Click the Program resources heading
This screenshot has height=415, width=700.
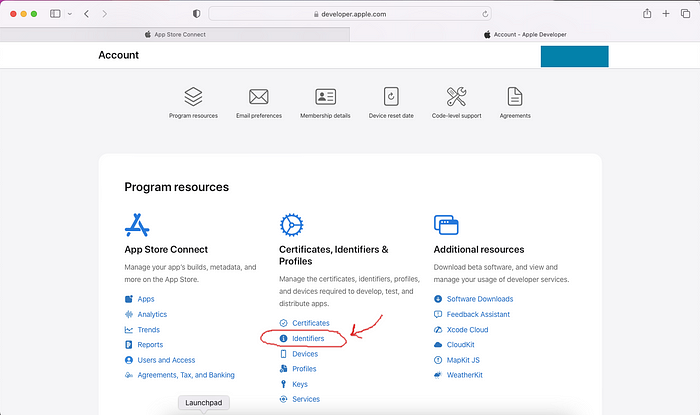click(x=176, y=187)
